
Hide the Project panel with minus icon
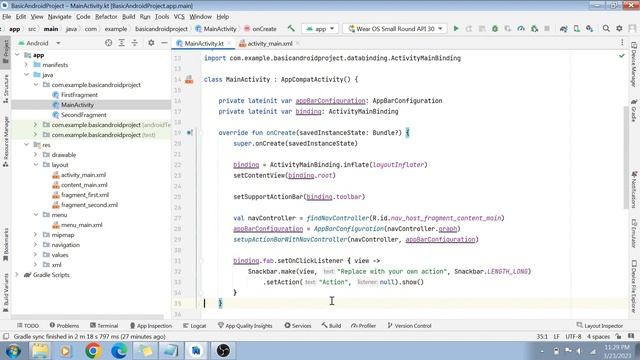coord(164,43)
